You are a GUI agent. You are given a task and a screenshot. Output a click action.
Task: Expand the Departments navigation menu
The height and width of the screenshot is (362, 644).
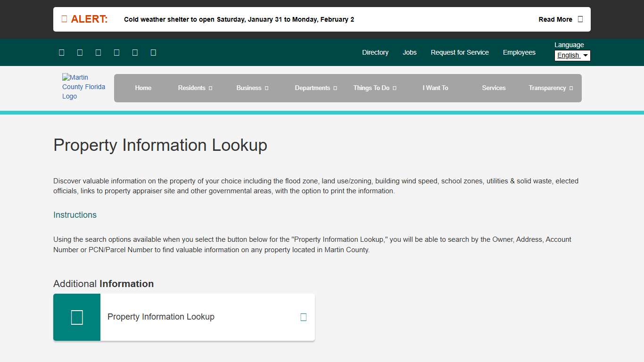click(315, 88)
